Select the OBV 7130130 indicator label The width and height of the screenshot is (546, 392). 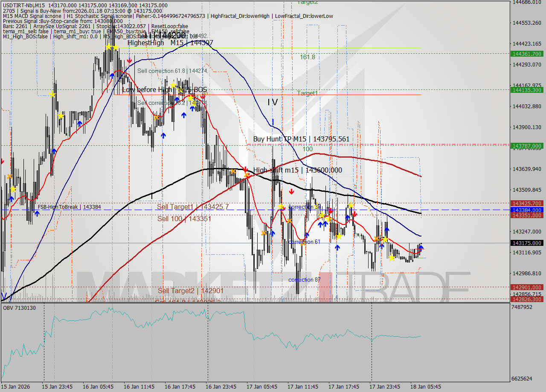[19, 307]
